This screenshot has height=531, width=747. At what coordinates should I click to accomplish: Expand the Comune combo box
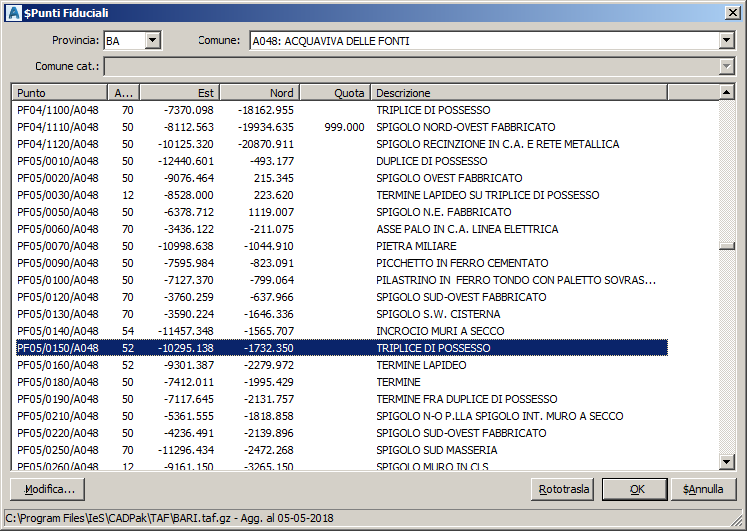pyautogui.click(x=727, y=41)
